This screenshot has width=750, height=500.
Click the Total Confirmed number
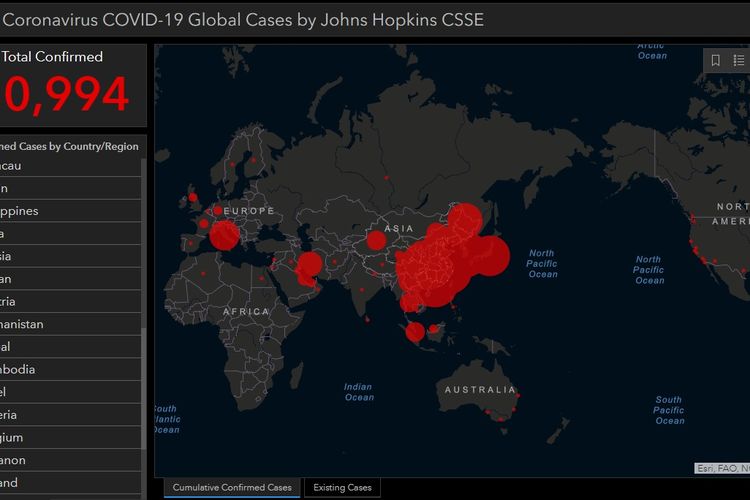64,95
